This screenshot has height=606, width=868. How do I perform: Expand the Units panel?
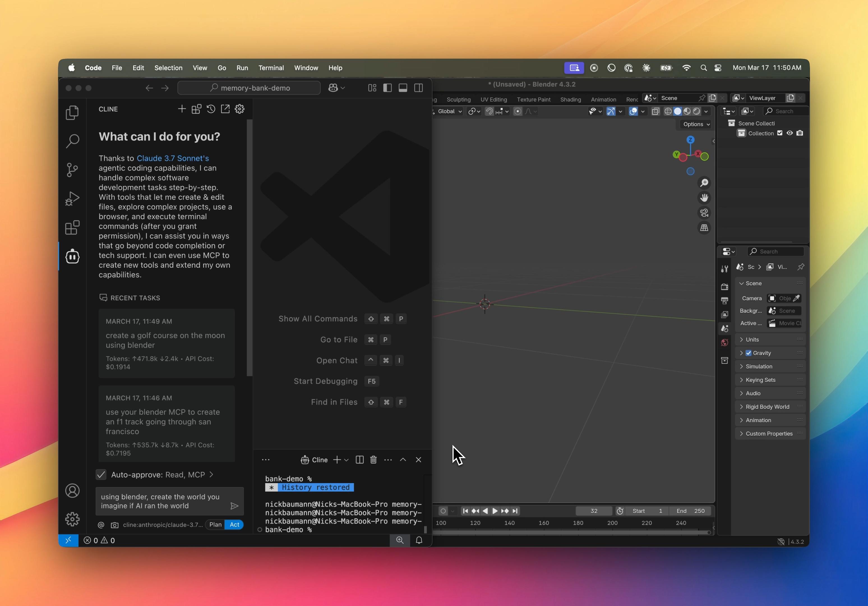[x=752, y=340]
